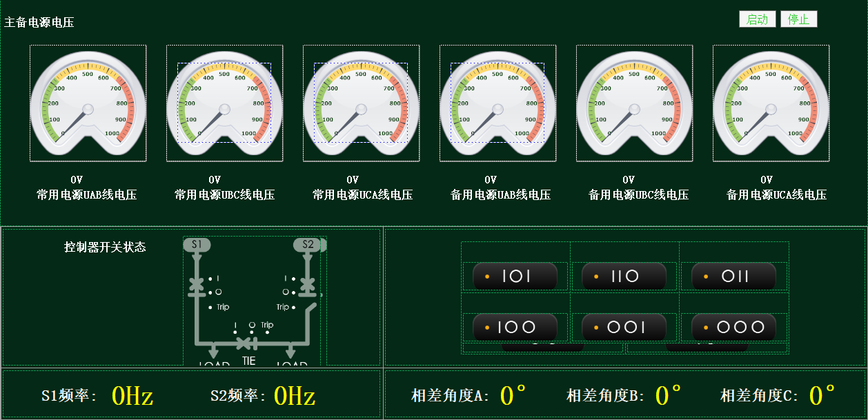Click the open S2 switch blade symbol
Viewport: 868px width, 420px height.
(311, 308)
